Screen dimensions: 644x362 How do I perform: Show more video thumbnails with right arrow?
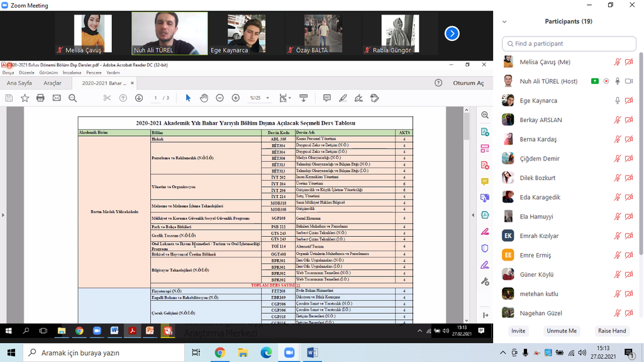click(452, 33)
